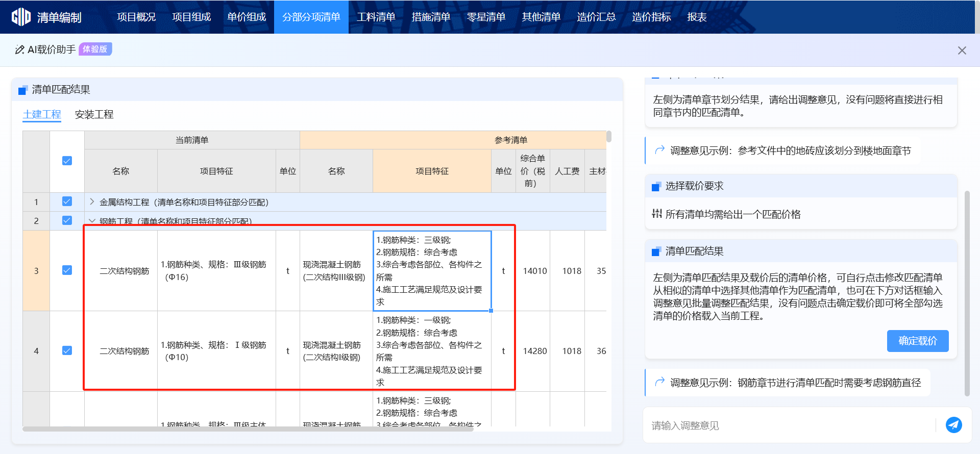
Task: Uncheck row 2 钢筋工程 checkbox
Action: [x=67, y=220]
